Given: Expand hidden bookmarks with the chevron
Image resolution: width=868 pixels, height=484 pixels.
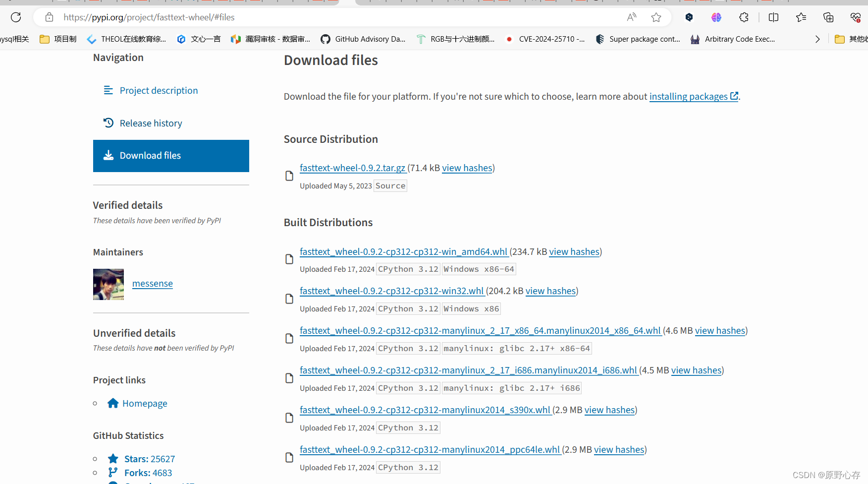Looking at the screenshot, I should pos(817,39).
